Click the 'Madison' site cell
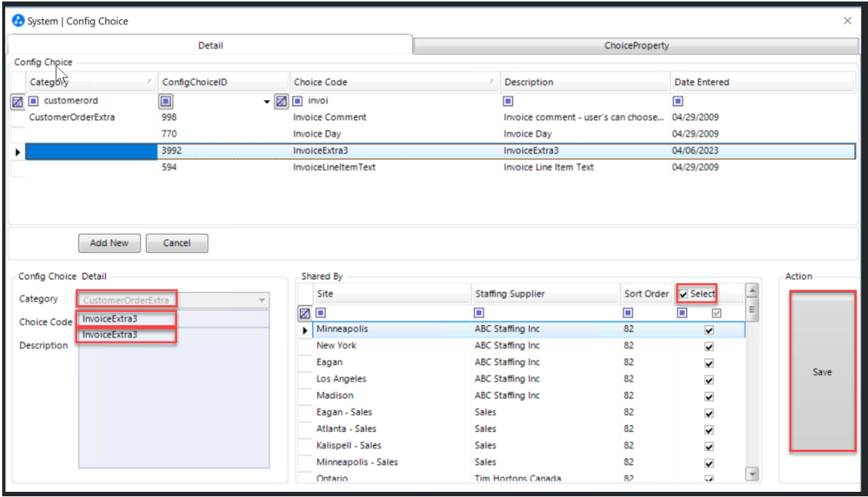This screenshot has height=497, width=868. pyautogui.click(x=392, y=396)
